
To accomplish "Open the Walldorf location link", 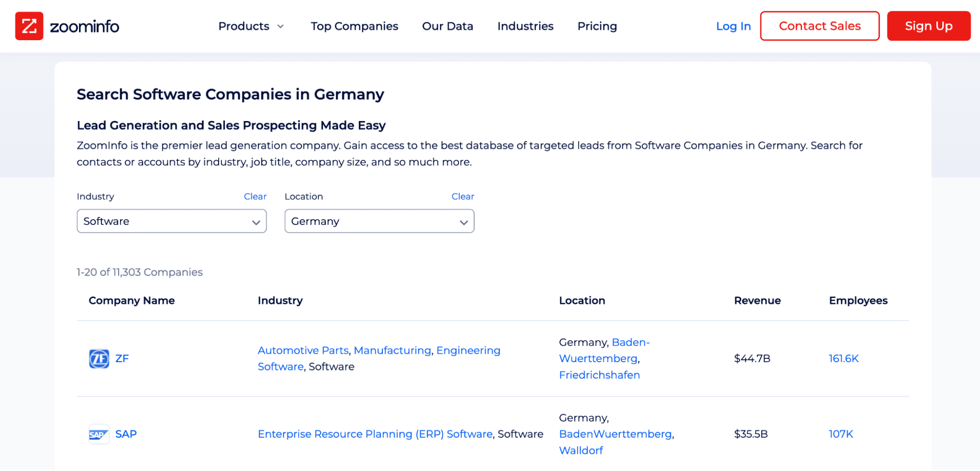I will coord(581,450).
